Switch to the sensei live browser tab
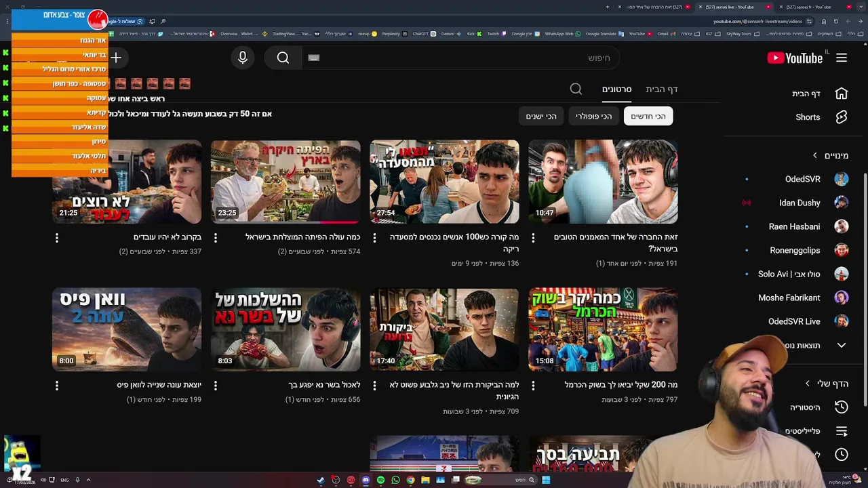The image size is (868, 488). pyautogui.click(x=734, y=7)
